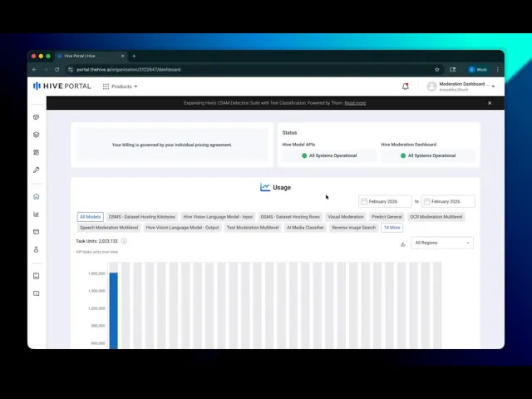Select the Reverse Image Search filter
The height and width of the screenshot is (399, 532).
click(x=353, y=228)
